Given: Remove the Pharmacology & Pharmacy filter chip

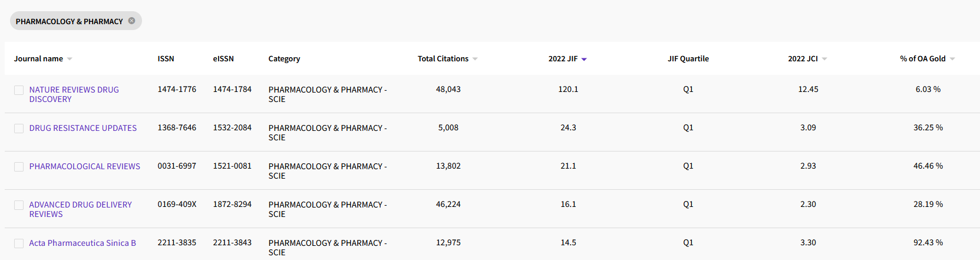Looking at the screenshot, I should (x=131, y=21).
